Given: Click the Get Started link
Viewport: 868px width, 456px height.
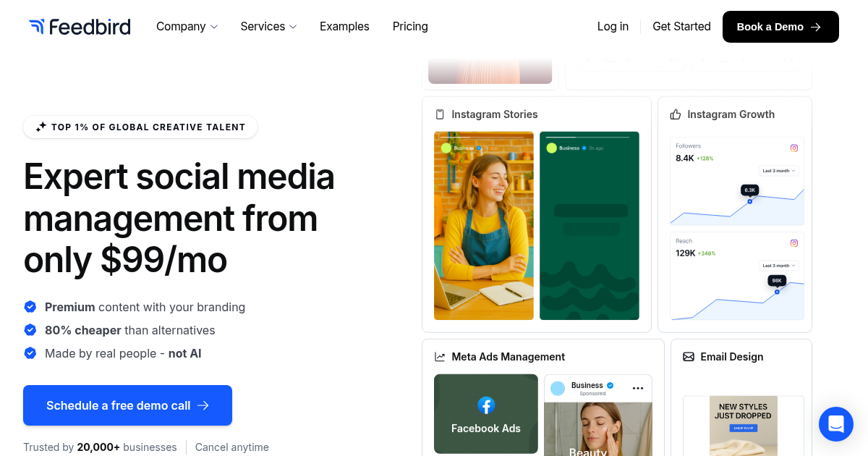Looking at the screenshot, I should (681, 27).
